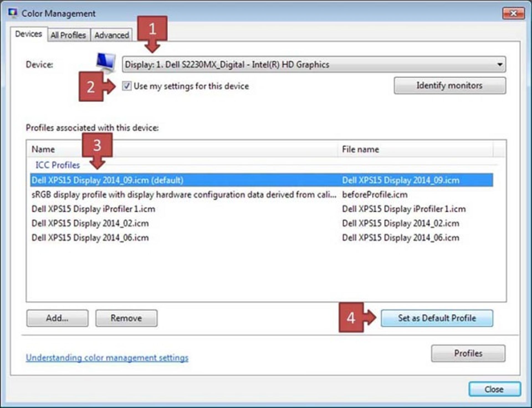Click the Identify monitors button
The height and width of the screenshot is (408, 532).
tap(450, 86)
